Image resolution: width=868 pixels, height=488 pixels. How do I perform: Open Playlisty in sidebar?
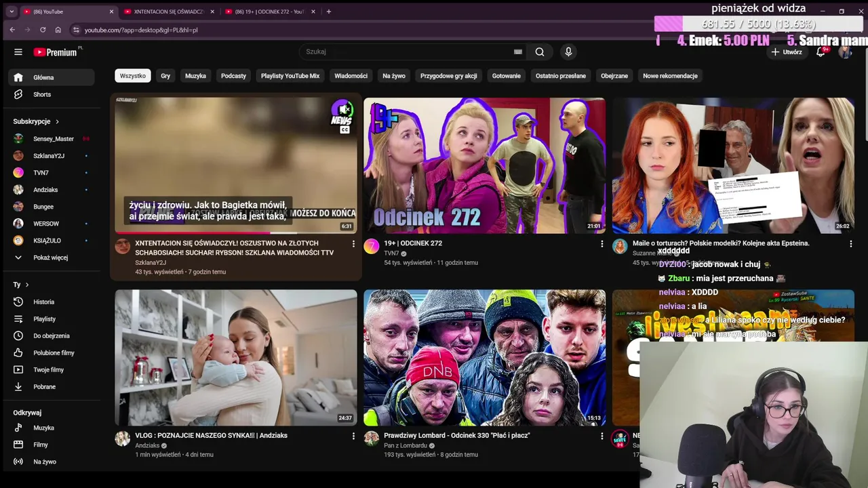coord(52,319)
